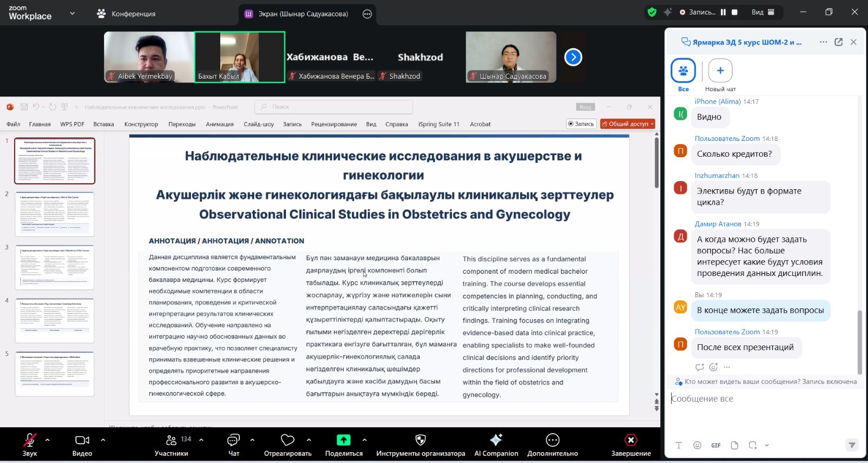Click the Отреагировать reactions heart icon
Image resolution: width=868 pixels, height=463 pixels.
[x=288, y=440]
